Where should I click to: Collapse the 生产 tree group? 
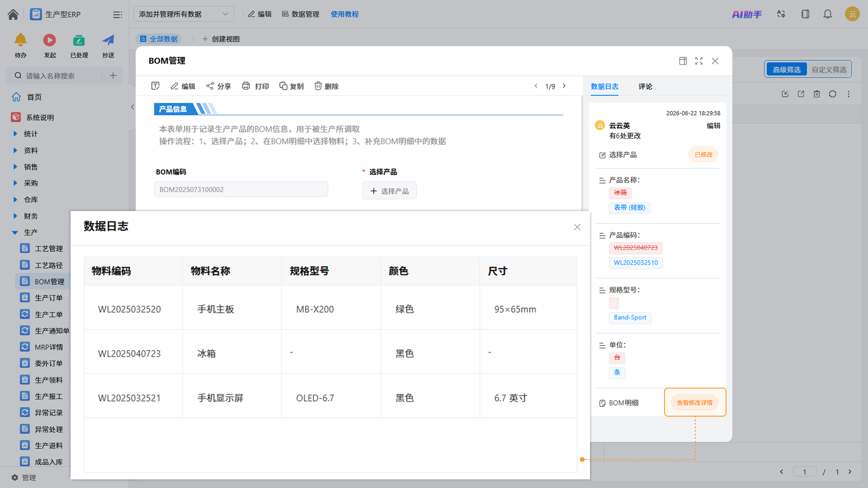[15, 233]
